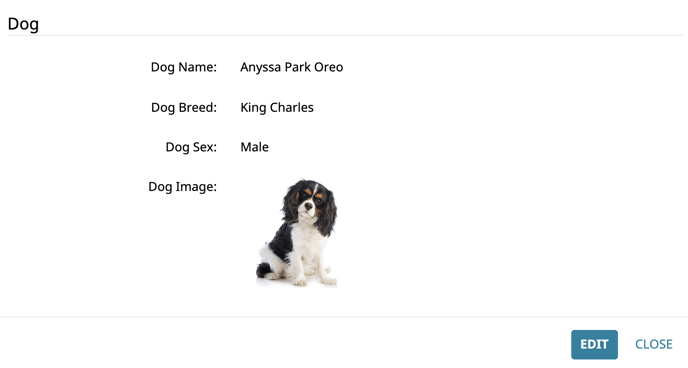Click the Dog Breed label
Viewport: 688px width, 368px height.
(x=184, y=107)
